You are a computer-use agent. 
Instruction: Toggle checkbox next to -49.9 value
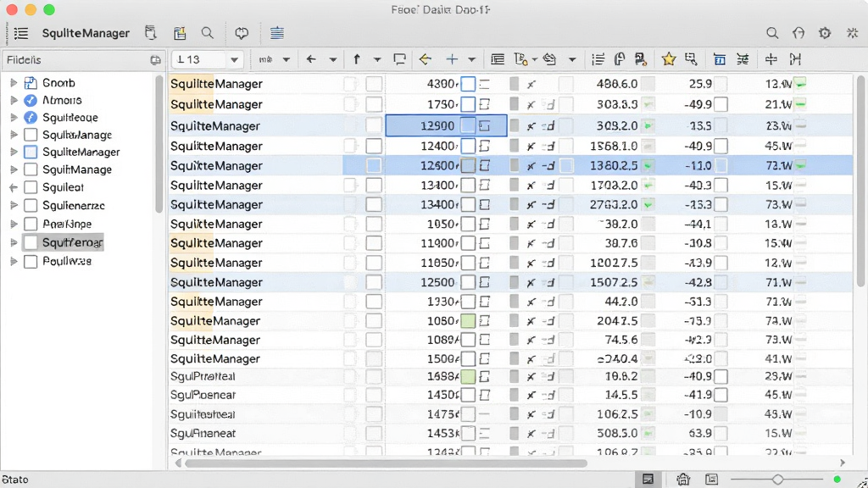coord(721,104)
